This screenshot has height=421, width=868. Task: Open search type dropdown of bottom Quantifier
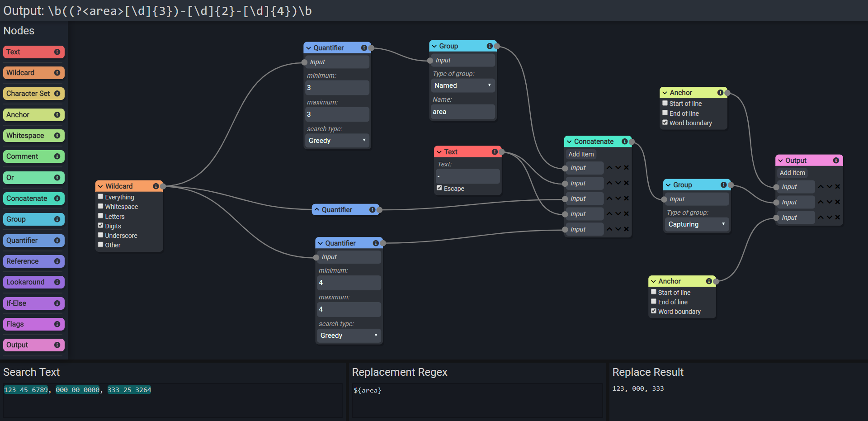coord(349,336)
